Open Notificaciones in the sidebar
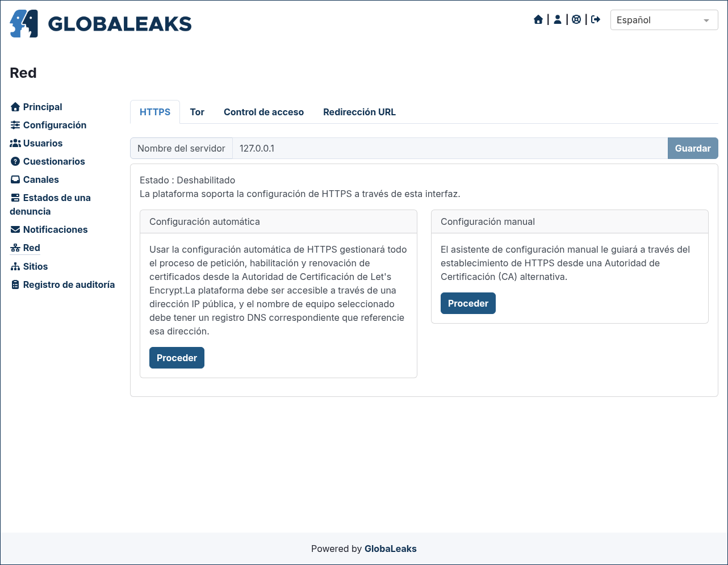728x565 pixels. click(49, 229)
